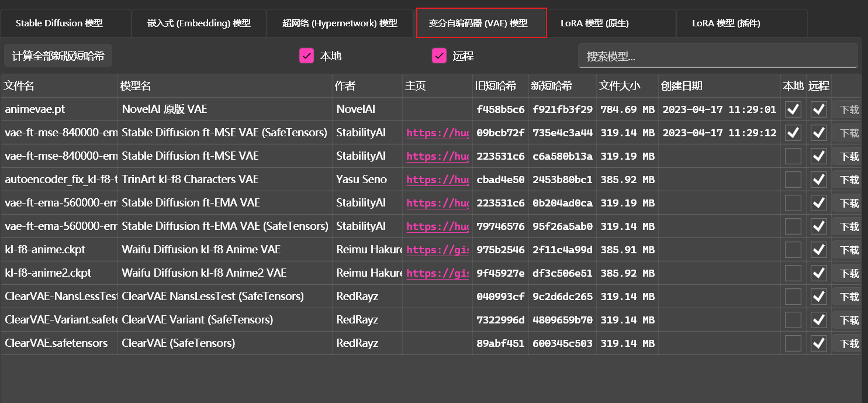Click the 计算全部新版短哈希 button

(58, 56)
